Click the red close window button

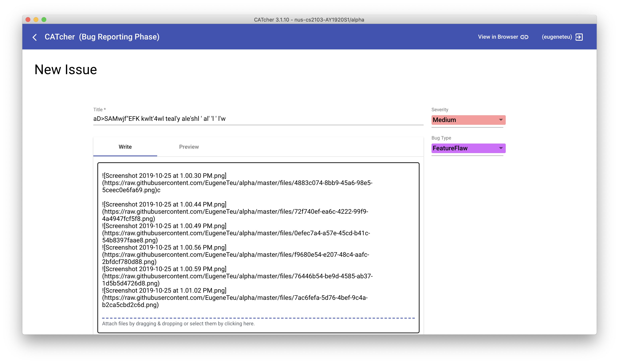28,20
